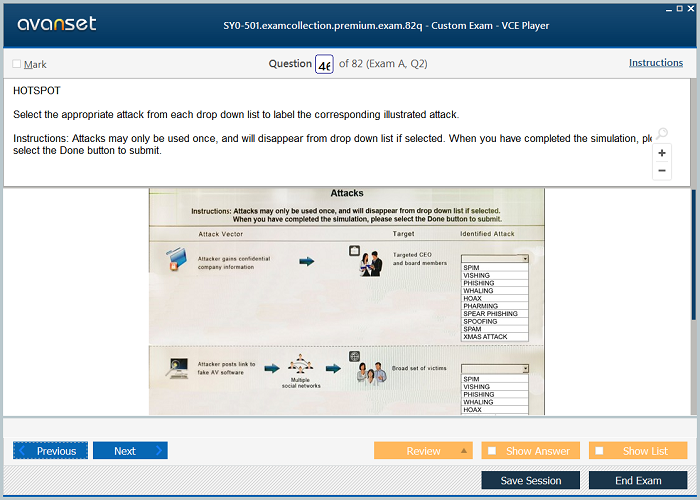Viewport: 700px width, 500px height.
Task: Click the confidential company information folder icon
Action: point(175,260)
